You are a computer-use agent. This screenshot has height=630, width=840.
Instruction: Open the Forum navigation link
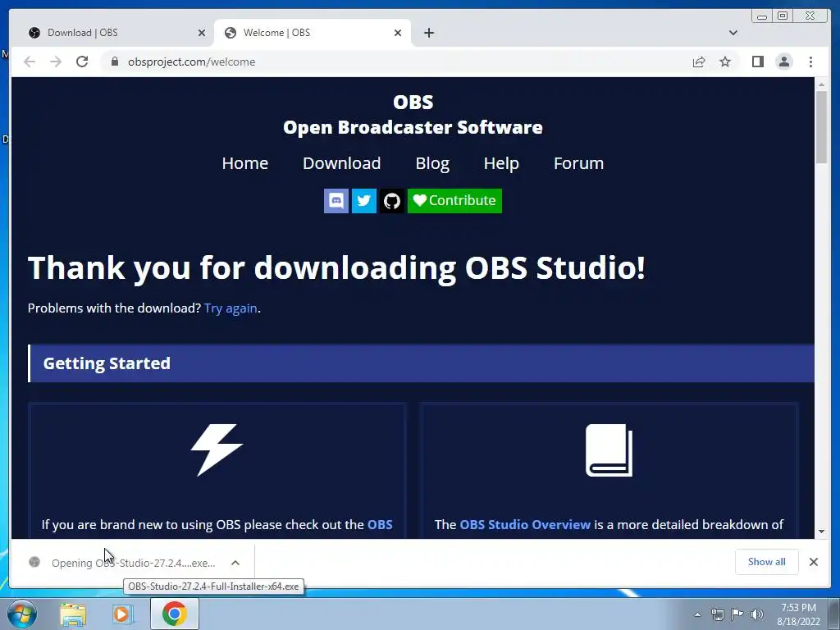pos(578,163)
